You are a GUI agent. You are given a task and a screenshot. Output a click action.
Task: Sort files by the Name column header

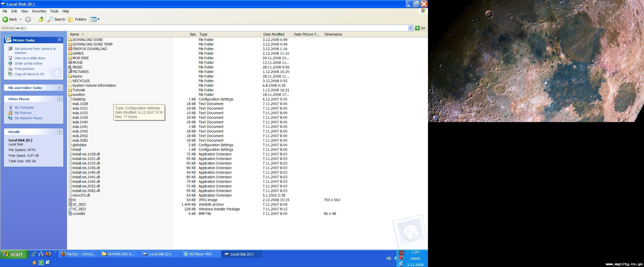pyautogui.click(x=120, y=34)
